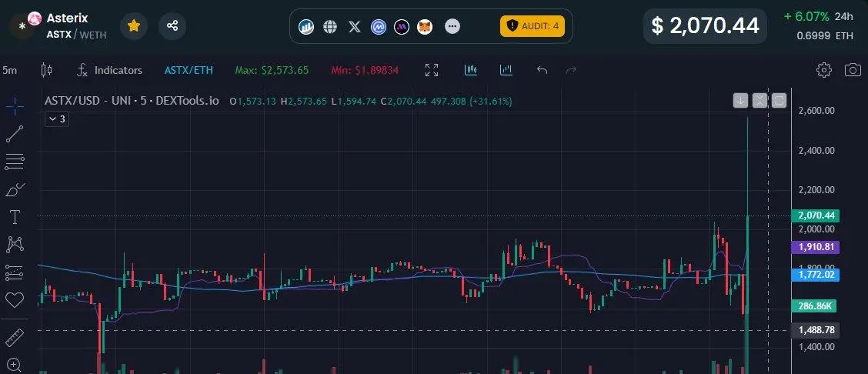Click the 0.6999 ETH price
The width and height of the screenshot is (868, 374).
click(x=825, y=36)
